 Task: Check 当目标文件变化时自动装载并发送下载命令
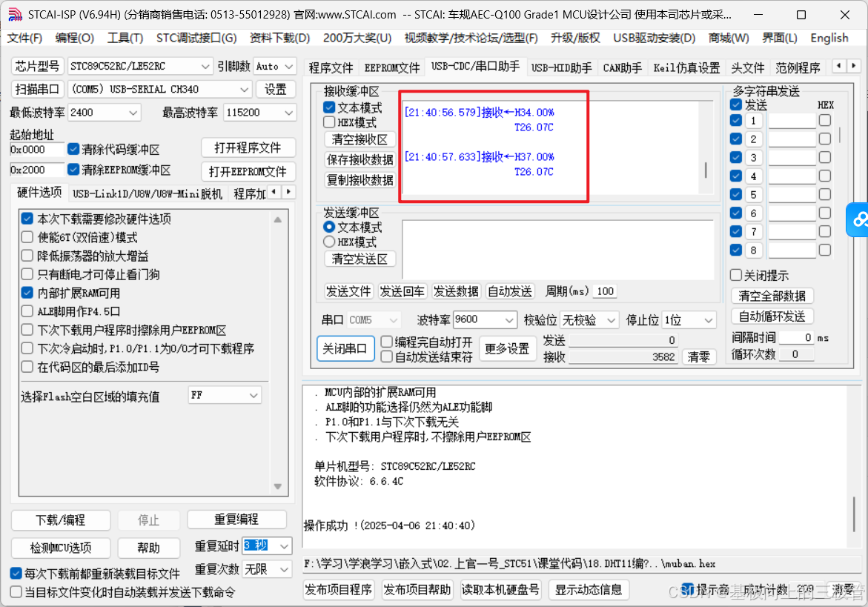click(16, 592)
